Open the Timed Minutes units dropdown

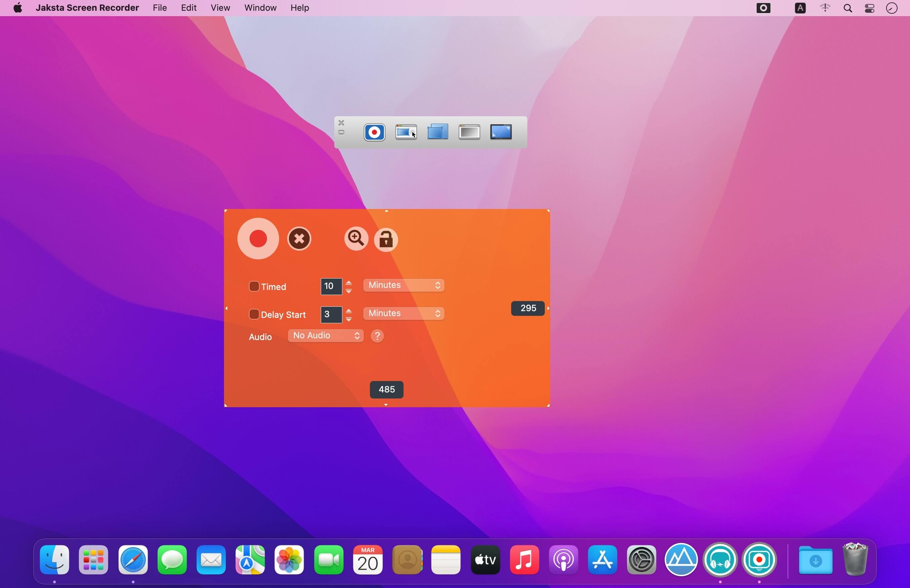tap(404, 285)
